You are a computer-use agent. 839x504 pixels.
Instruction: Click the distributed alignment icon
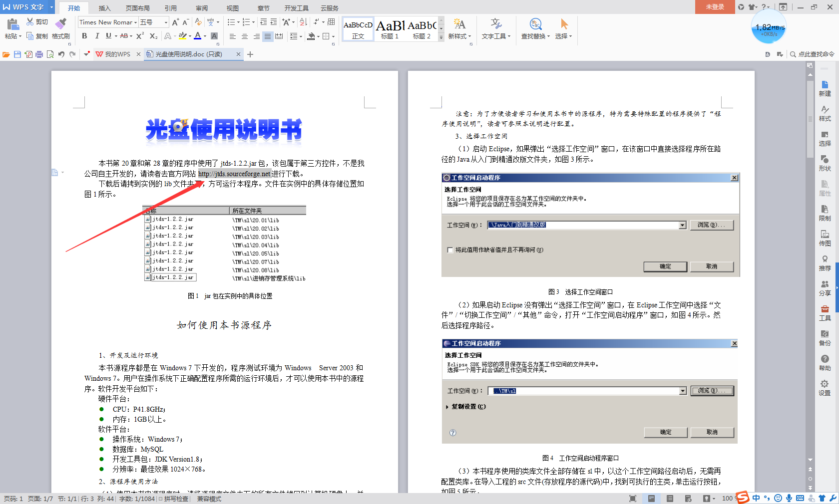[x=279, y=36]
